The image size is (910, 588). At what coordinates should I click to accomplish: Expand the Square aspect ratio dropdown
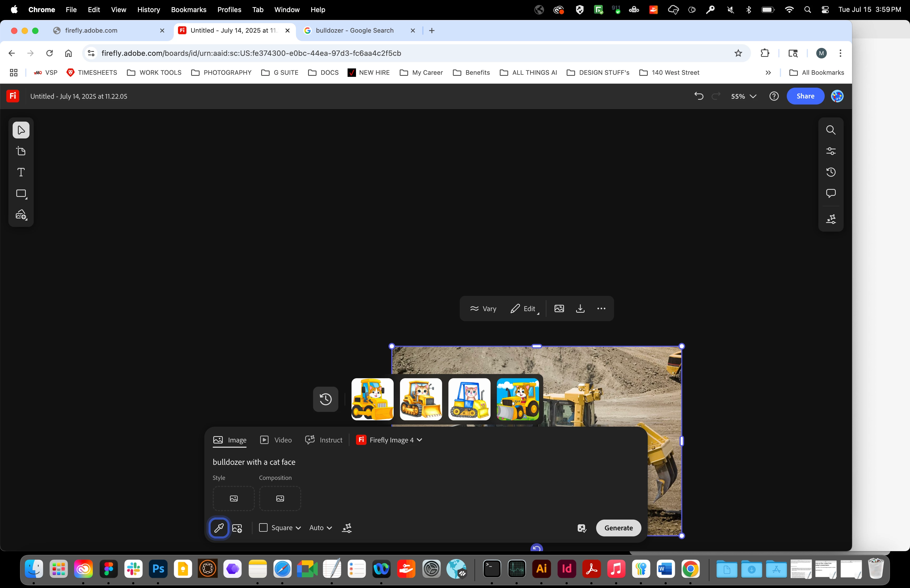(x=281, y=528)
